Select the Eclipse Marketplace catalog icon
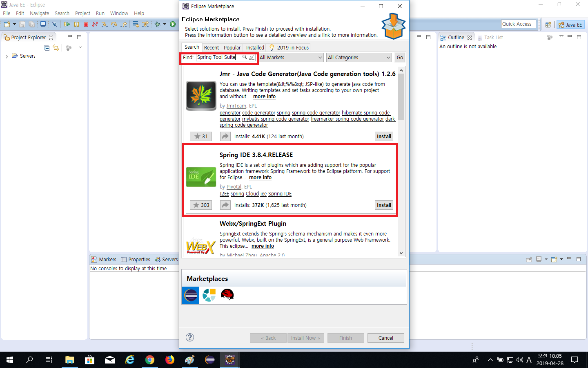The width and height of the screenshot is (588, 368). [x=191, y=295]
